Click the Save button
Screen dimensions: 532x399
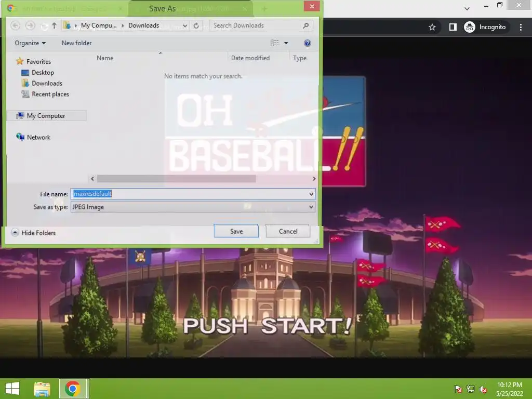[x=236, y=231]
